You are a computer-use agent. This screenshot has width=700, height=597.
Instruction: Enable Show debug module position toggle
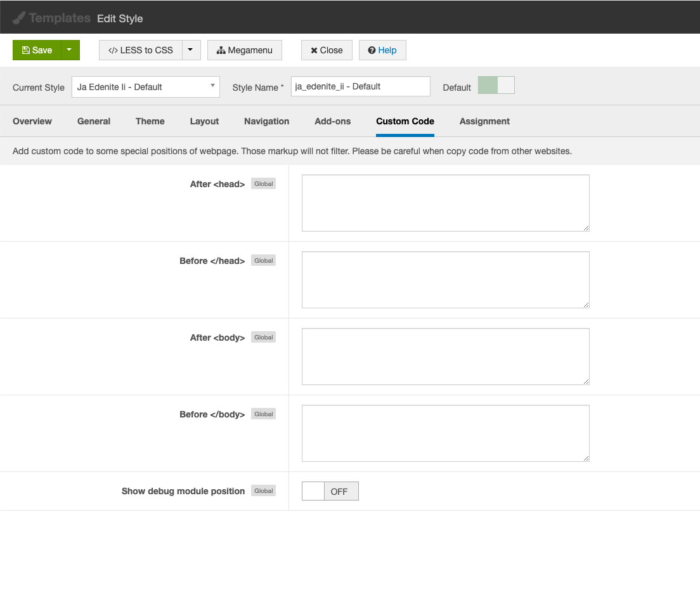pos(330,491)
